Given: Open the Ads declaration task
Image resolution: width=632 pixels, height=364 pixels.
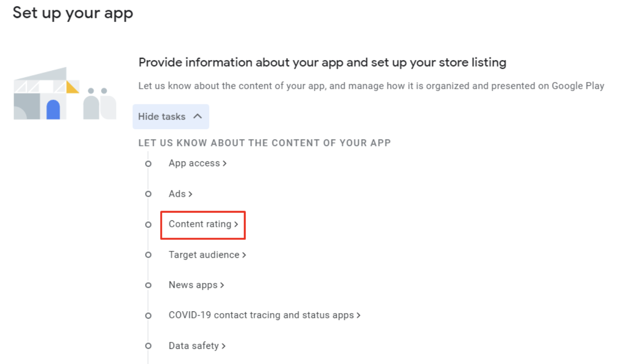Looking at the screenshot, I should 178,194.
